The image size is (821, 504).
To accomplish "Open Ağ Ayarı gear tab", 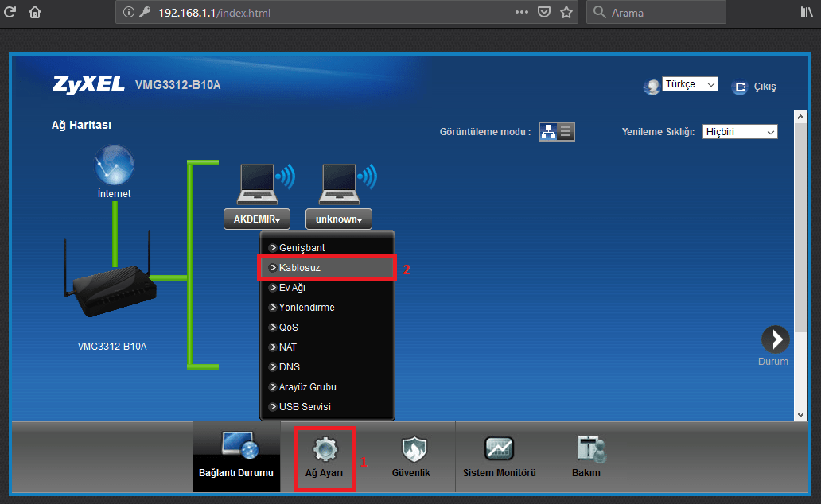I will pyautogui.click(x=325, y=459).
